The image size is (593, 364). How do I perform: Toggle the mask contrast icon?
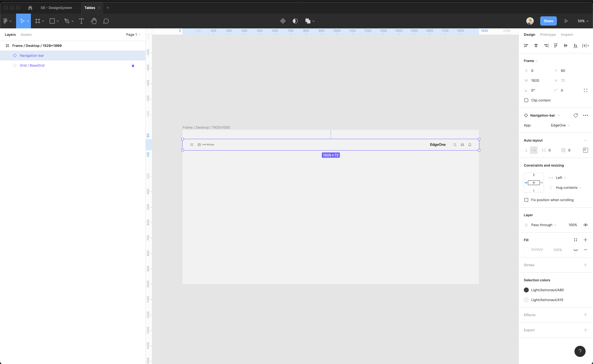295,21
